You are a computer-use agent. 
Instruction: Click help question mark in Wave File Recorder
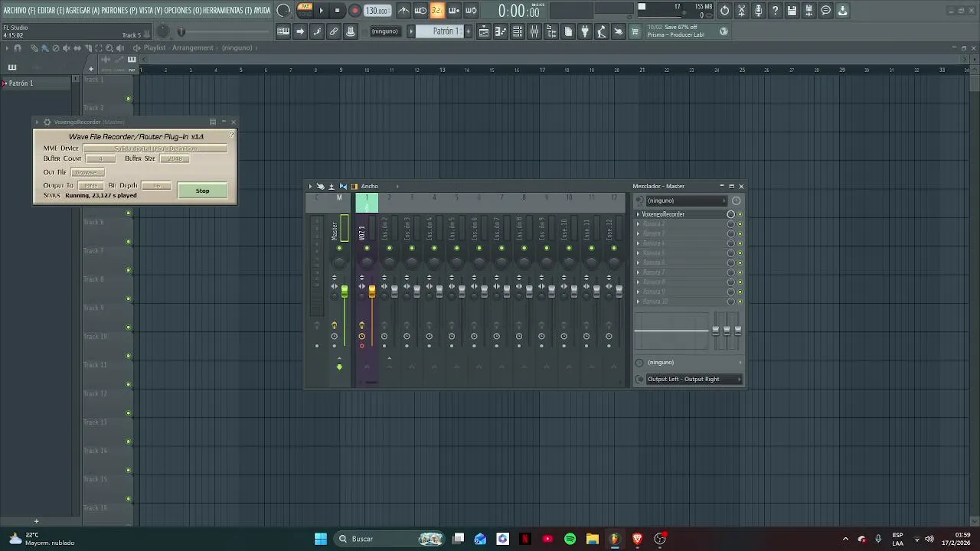[232, 135]
